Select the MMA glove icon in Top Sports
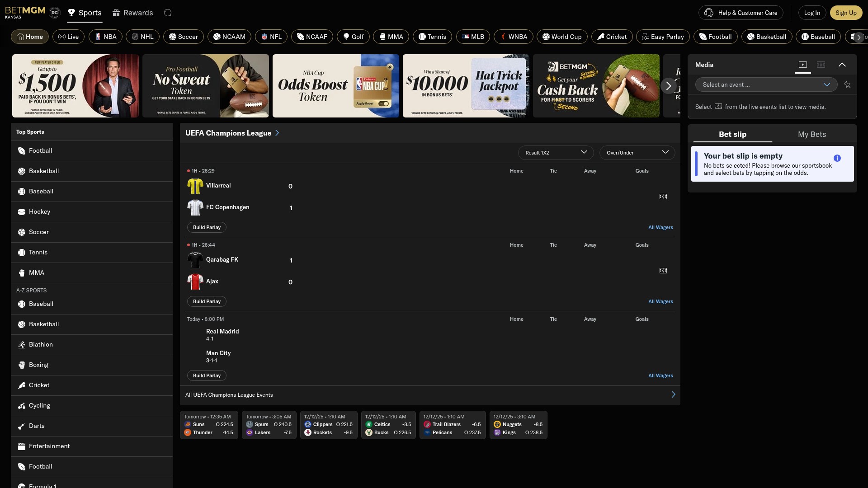This screenshot has width=868, height=488. (21, 273)
